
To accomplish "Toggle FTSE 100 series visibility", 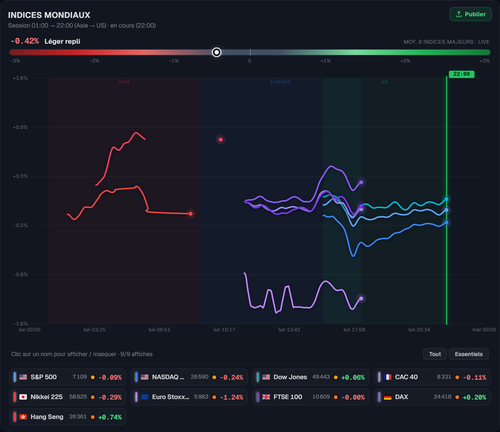I will click(x=311, y=397).
